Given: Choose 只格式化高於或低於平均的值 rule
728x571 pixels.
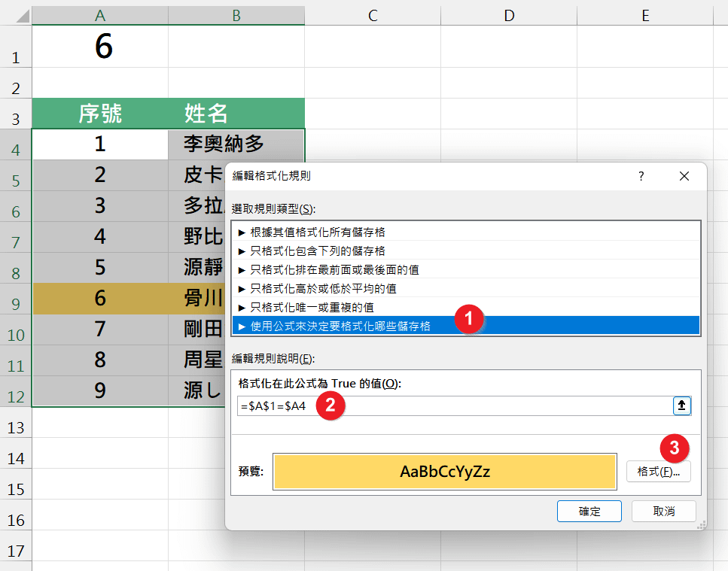Looking at the screenshot, I should click(323, 288).
